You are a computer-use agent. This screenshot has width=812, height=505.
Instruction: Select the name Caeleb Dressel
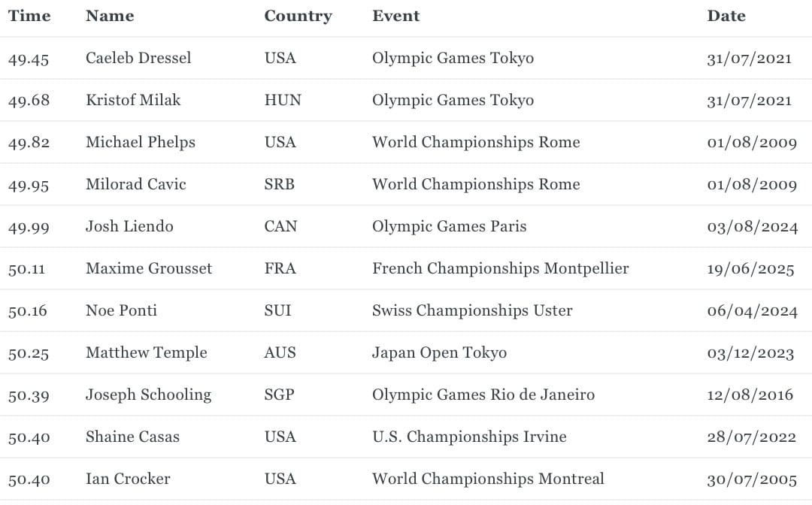[138, 58]
